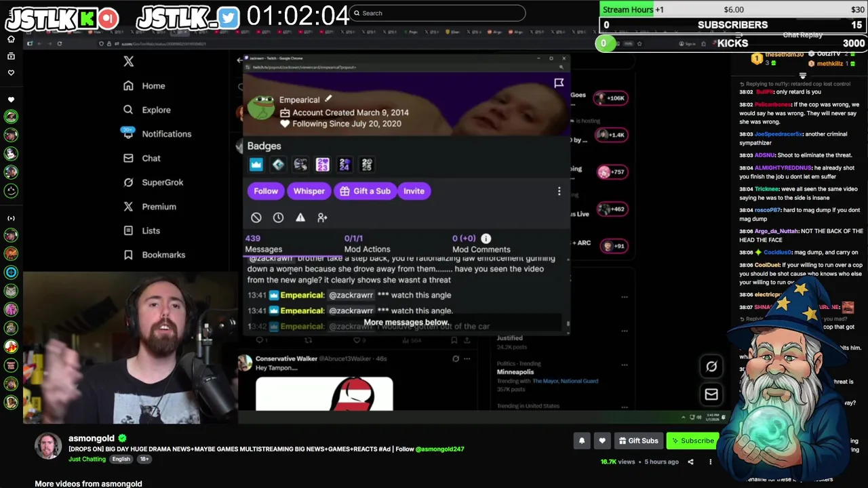Click the Grok icon above the wizard
The image size is (868, 488).
(x=711, y=367)
